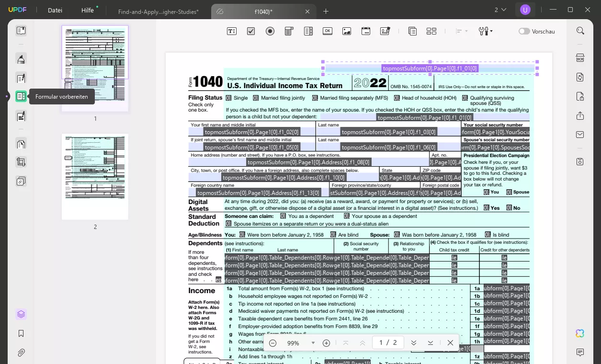601x364 pixels.
Task: Choose the list box form tool
Action: 308,31
